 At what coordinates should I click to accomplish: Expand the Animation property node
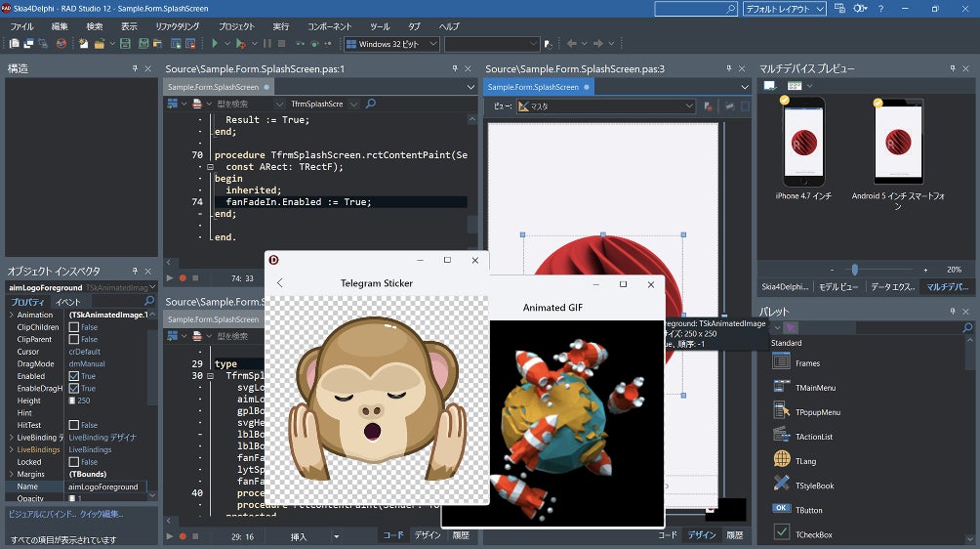click(11, 315)
